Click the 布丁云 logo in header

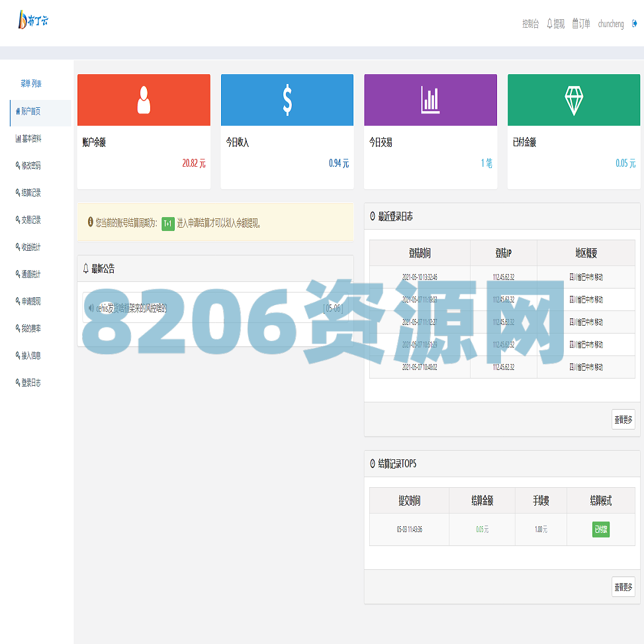(x=33, y=21)
